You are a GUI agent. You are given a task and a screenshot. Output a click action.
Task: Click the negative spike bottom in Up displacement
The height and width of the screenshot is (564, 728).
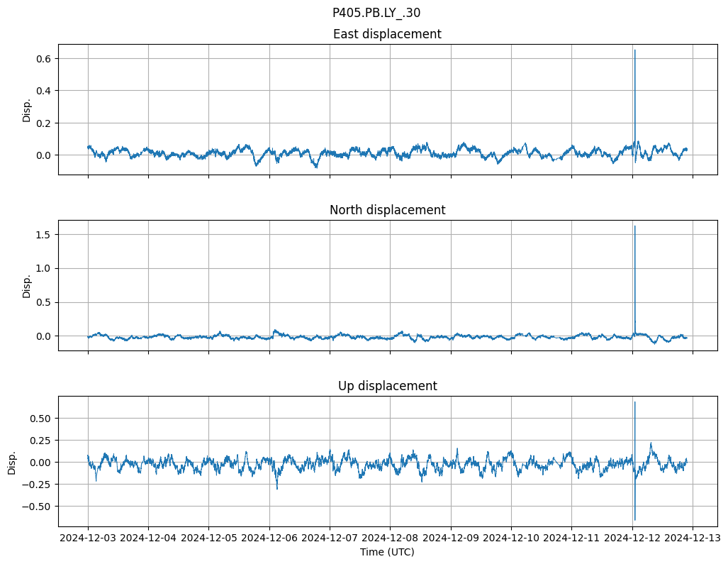tap(634, 520)
